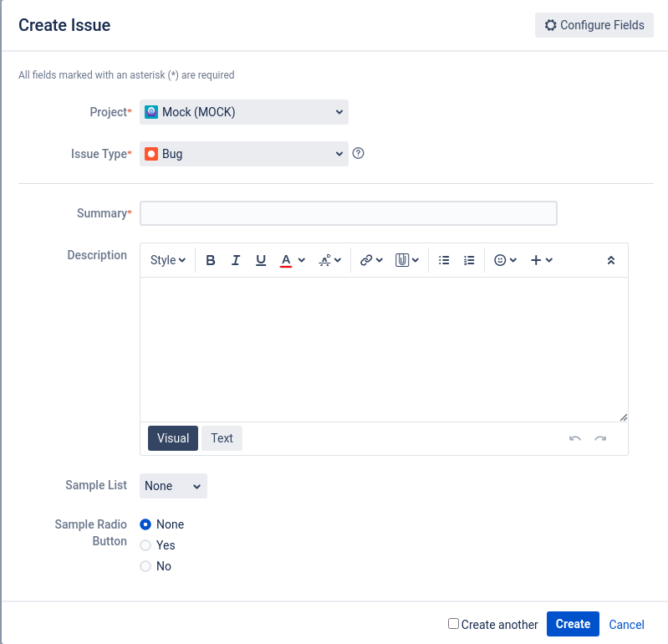Select the None radio button
This screenshot has height=644, width=668.
(x=145, y=524)
